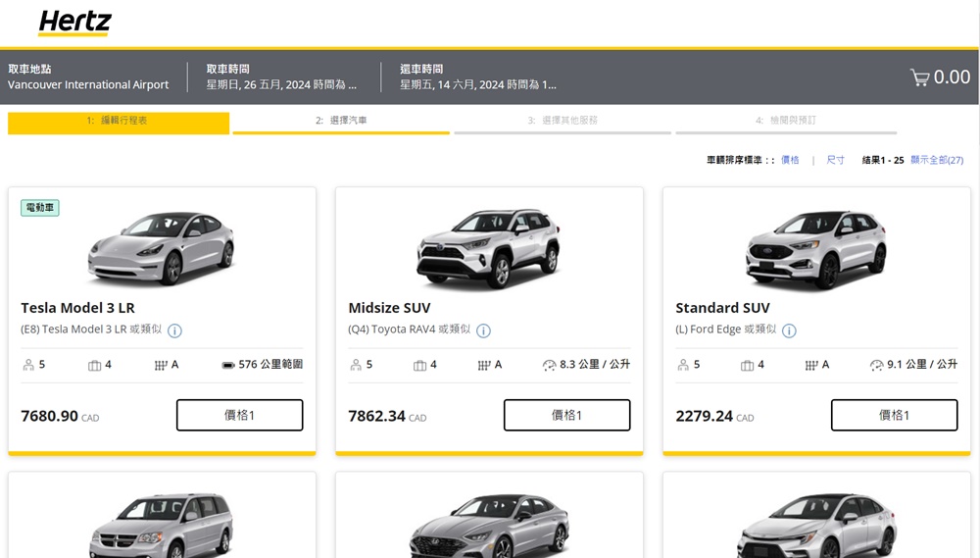Select step 4 檢閱與預訂 tab
This screenshot has width=980, height=558.
pos(786,123)
